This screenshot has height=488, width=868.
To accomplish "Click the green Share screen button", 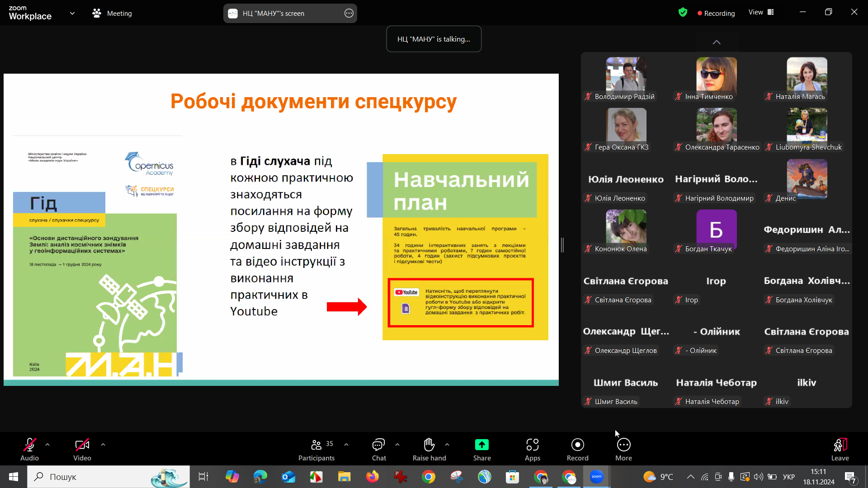I will coord(482,449).
